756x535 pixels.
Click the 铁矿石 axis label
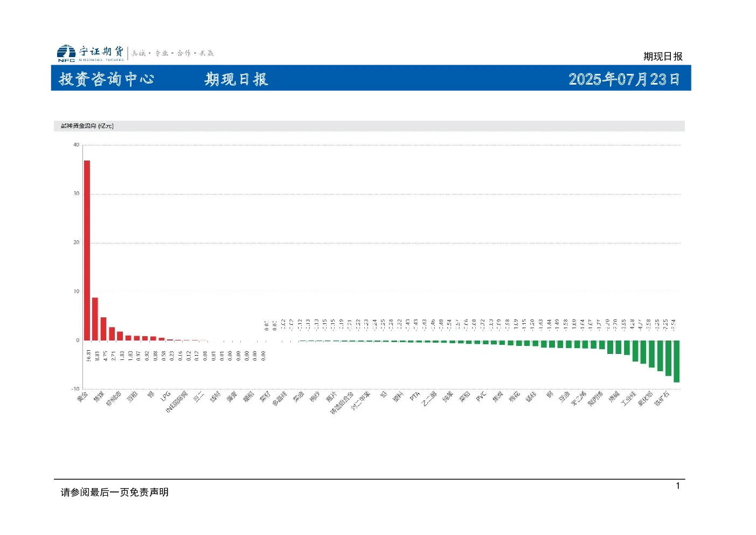coord(662,399)
